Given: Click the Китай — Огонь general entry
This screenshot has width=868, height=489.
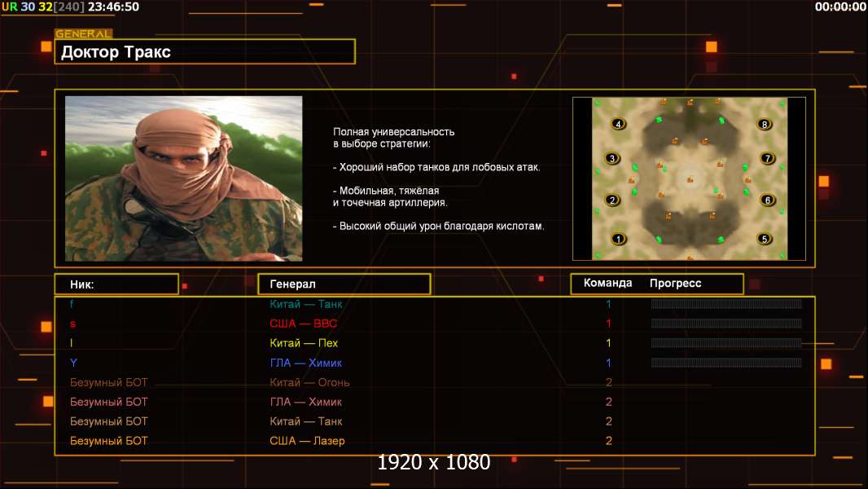Looking at the screenshot, I should tap(309, 382).
